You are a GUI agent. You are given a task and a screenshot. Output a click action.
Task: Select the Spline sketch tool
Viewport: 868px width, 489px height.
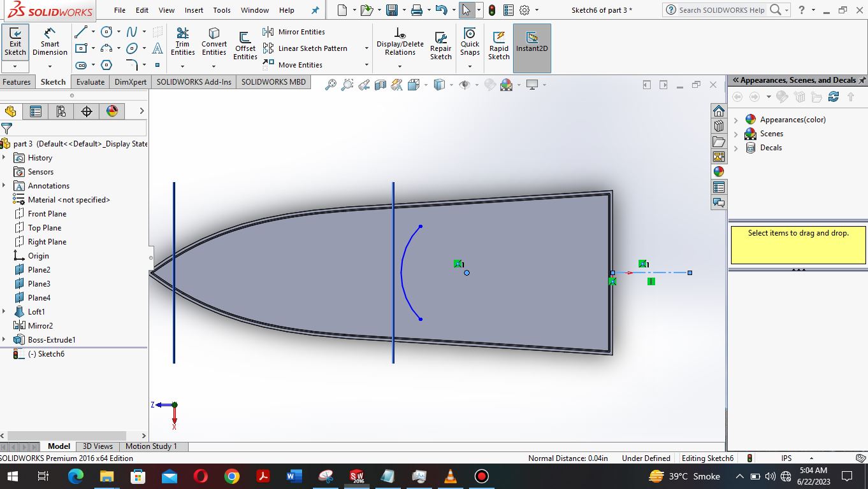(132, 32)
